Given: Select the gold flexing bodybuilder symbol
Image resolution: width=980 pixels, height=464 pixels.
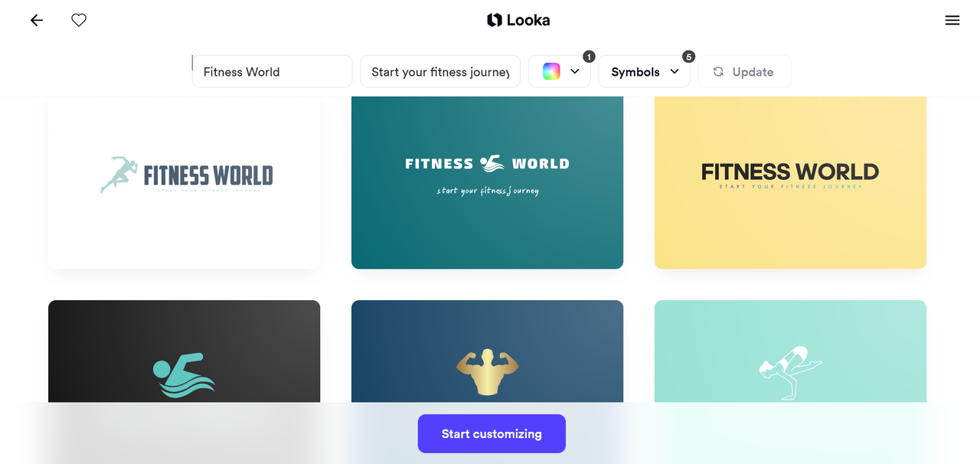Looking at the screenshot, I should (x=487, y=373).
